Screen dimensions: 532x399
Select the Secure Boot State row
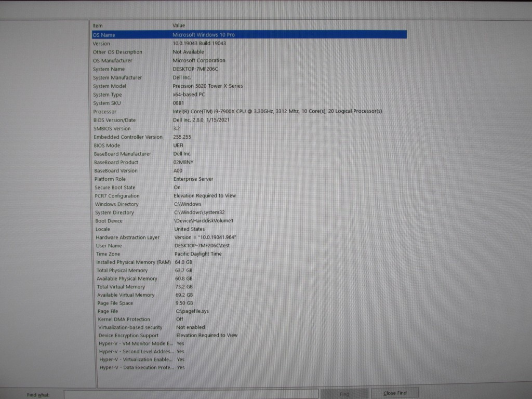tap(249, 187)
